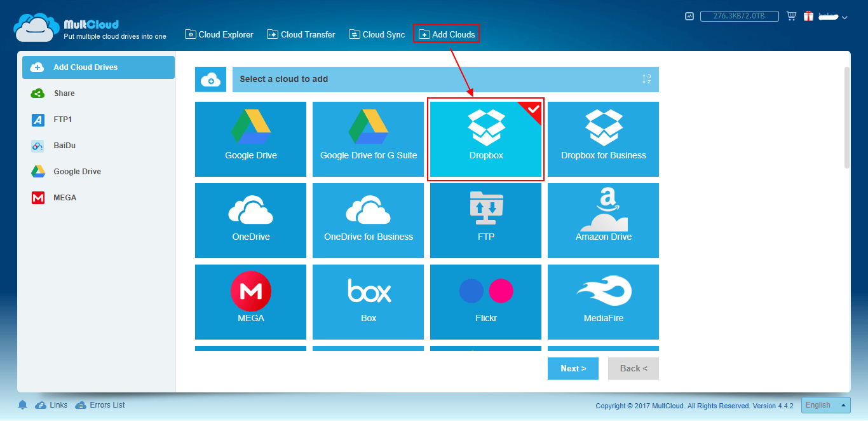868x421 pixels.
Task: Open notifications bell icon
Action: (x=23, y=405)
